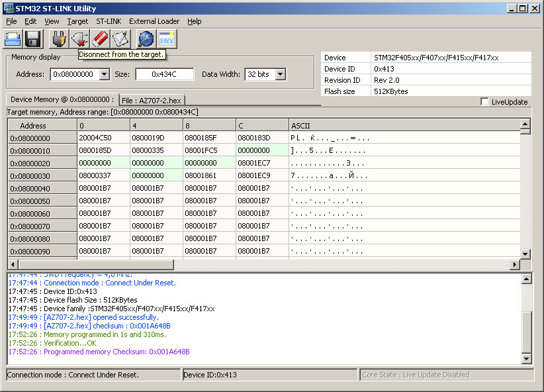Click the horizontal scrollbar right arrow
544x392 pixels.
click(x=515, y=265)
